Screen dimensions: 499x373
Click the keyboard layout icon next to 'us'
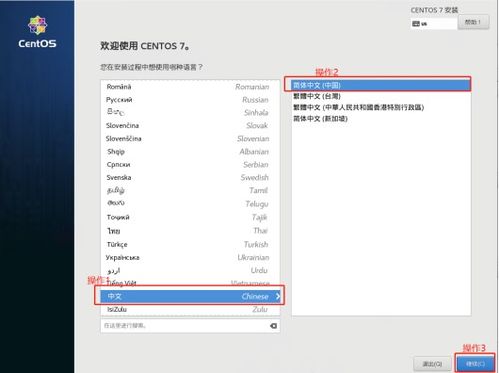tap(416, 24)
